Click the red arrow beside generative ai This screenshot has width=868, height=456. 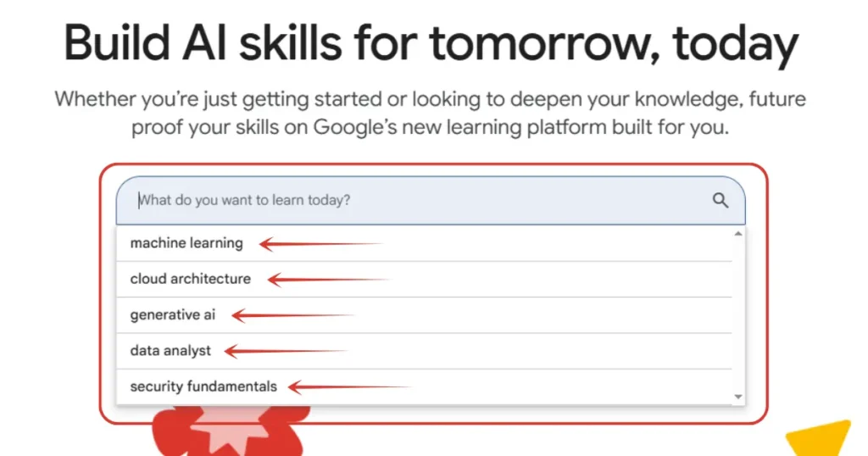pos(292,316)
